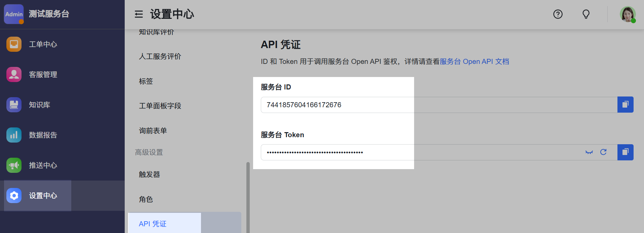Click the help question mark icon
This screenshot has height=233, width=644.
[558, 14]
